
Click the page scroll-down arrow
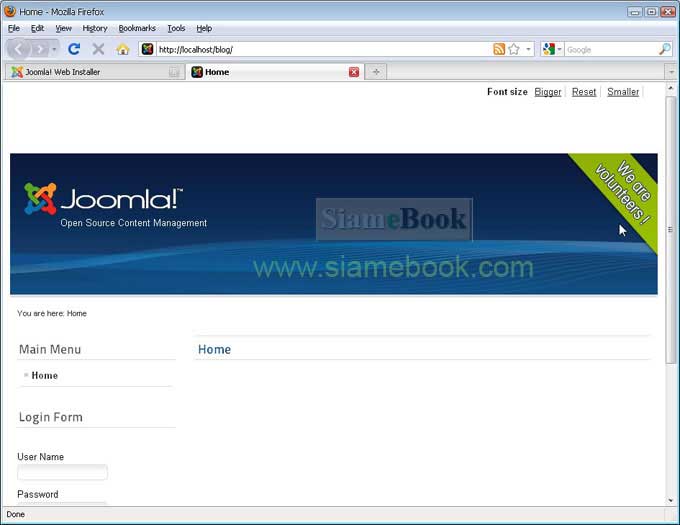pyautogui.click(x=670, y=500)
